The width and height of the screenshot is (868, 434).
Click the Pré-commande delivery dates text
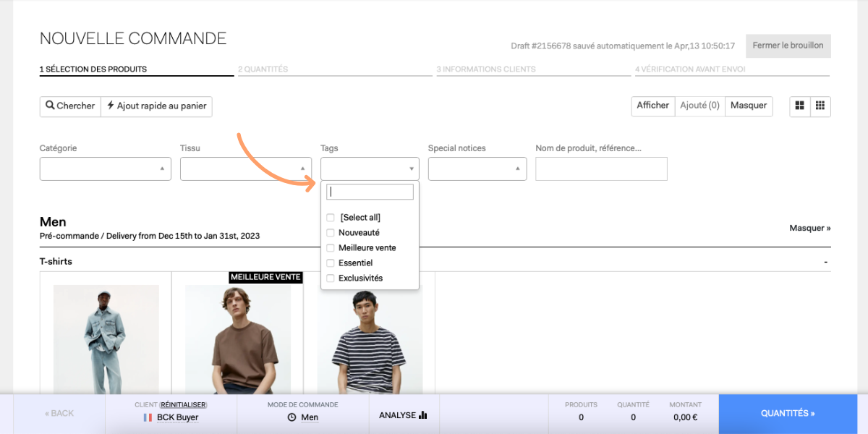tap(150, 237)
